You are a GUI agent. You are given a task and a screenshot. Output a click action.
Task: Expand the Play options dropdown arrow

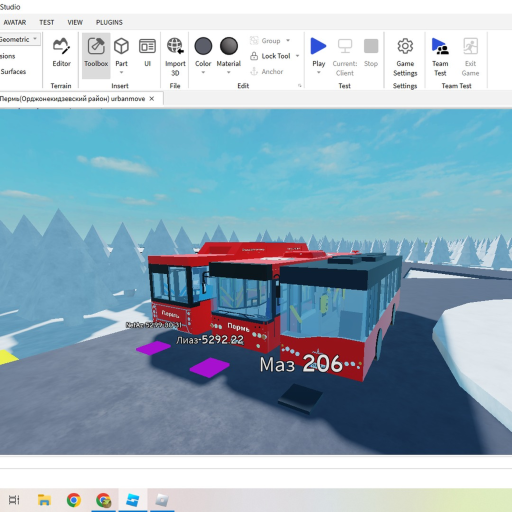(318, 72)
